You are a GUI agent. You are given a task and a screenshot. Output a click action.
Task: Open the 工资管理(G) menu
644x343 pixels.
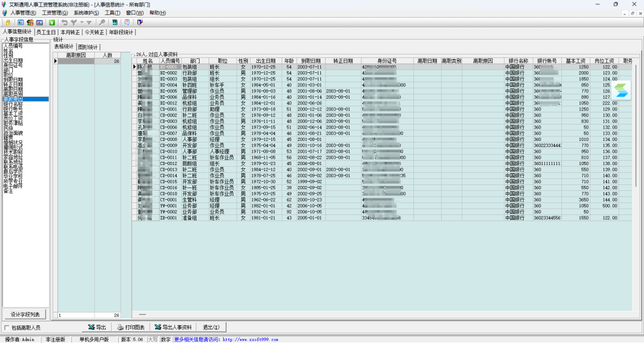click(55, 13)
